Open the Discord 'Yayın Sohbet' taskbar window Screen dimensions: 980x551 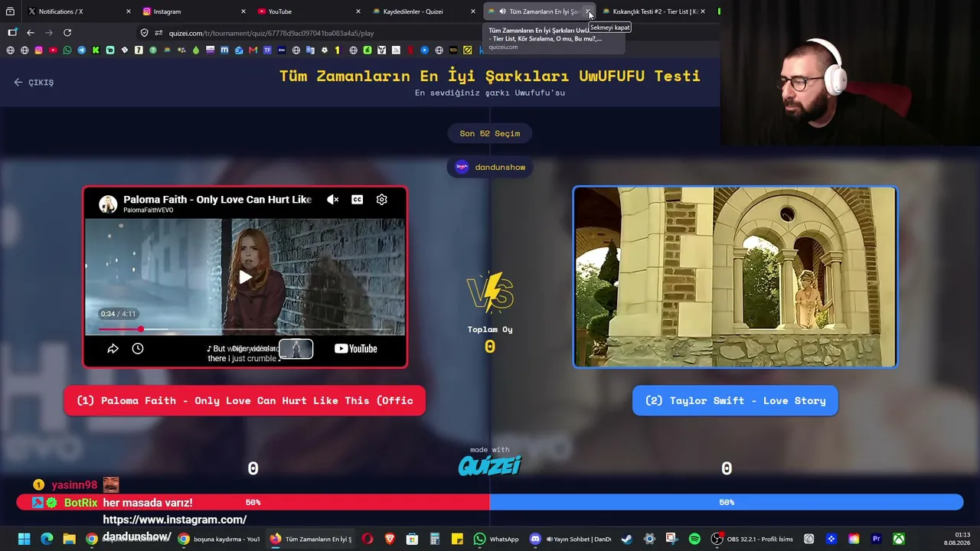click(x=570, y=539)
